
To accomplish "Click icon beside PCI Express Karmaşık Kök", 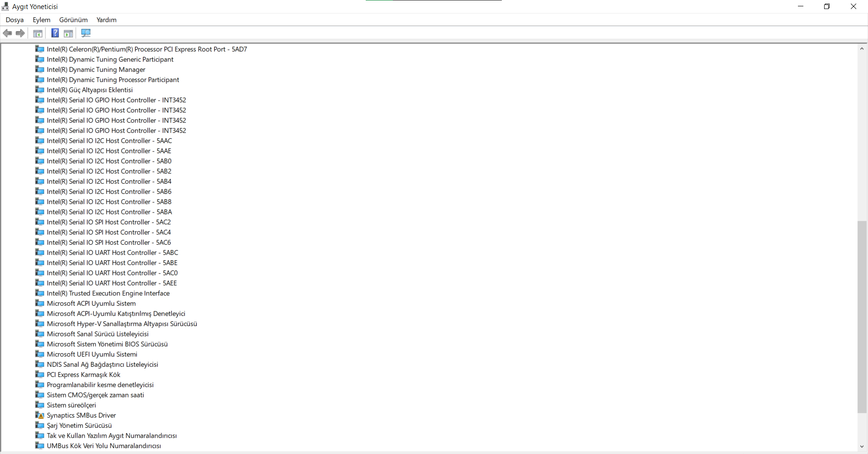I will pos(40,374).
